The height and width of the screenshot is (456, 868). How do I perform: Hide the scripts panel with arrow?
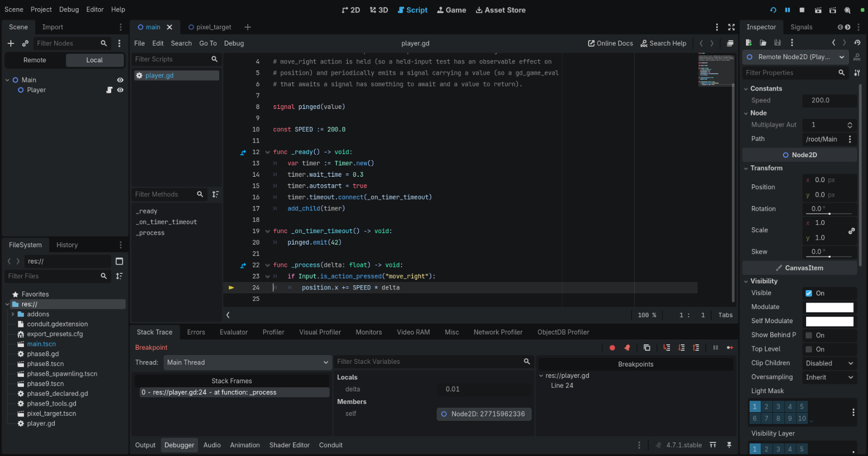click(228, 315)
